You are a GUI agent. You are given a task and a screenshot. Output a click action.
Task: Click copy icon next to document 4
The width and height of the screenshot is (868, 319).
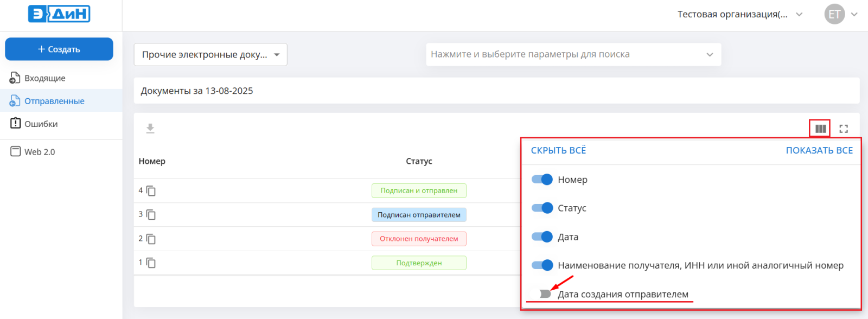click(x=151, y=191)
